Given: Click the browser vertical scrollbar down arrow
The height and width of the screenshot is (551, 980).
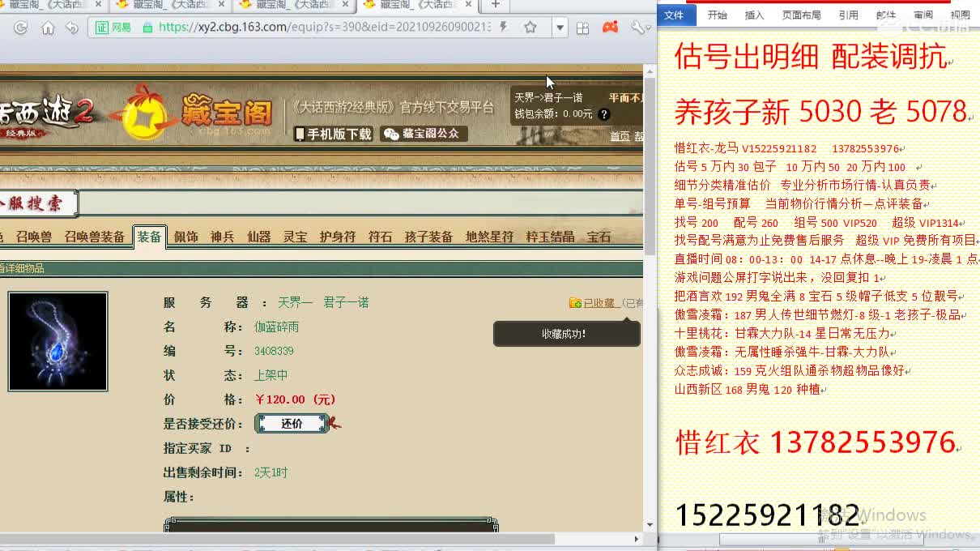Looking at the screenshot, I should pyautogui.click(x=650, y=525).
